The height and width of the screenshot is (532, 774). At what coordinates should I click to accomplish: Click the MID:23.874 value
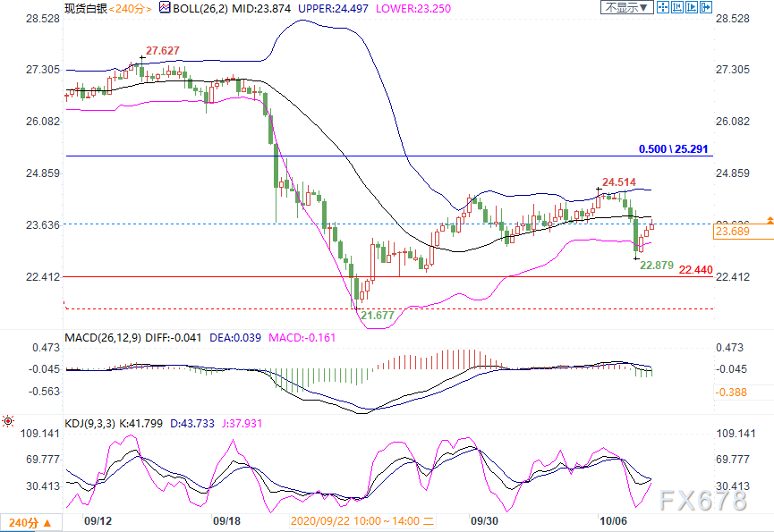point(261,8)
